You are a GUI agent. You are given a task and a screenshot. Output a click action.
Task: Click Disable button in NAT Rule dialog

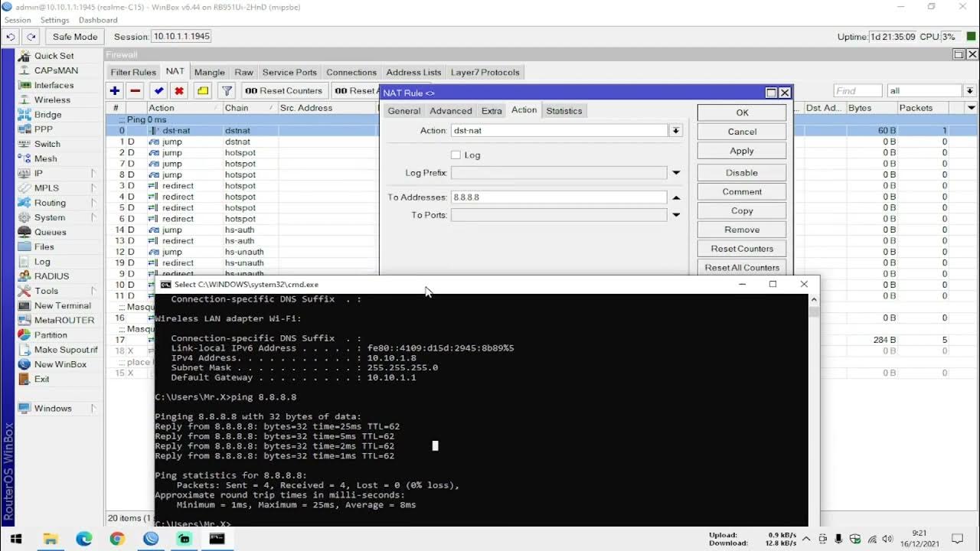point(742,173)
